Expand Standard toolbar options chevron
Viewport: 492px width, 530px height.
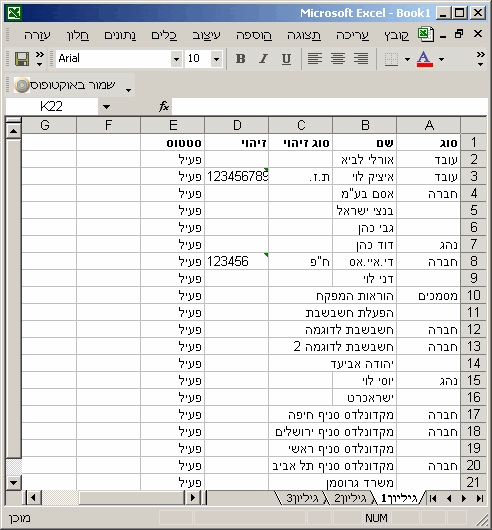pos(40,59)
